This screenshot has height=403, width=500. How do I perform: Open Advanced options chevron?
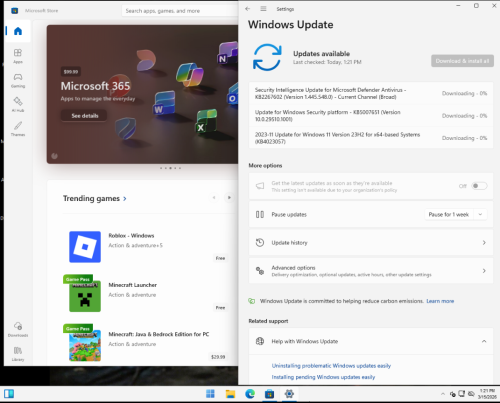point(484,271)
